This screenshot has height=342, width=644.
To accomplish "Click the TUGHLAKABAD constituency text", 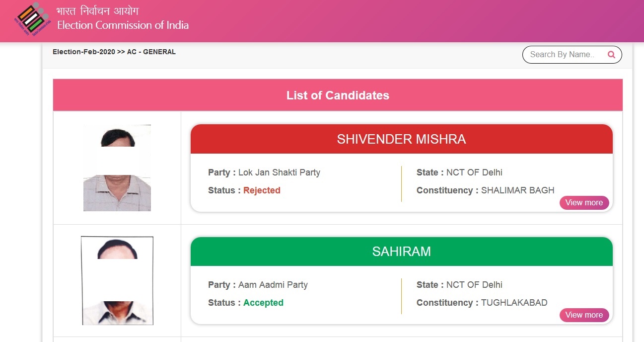I will tap(514, 303).
